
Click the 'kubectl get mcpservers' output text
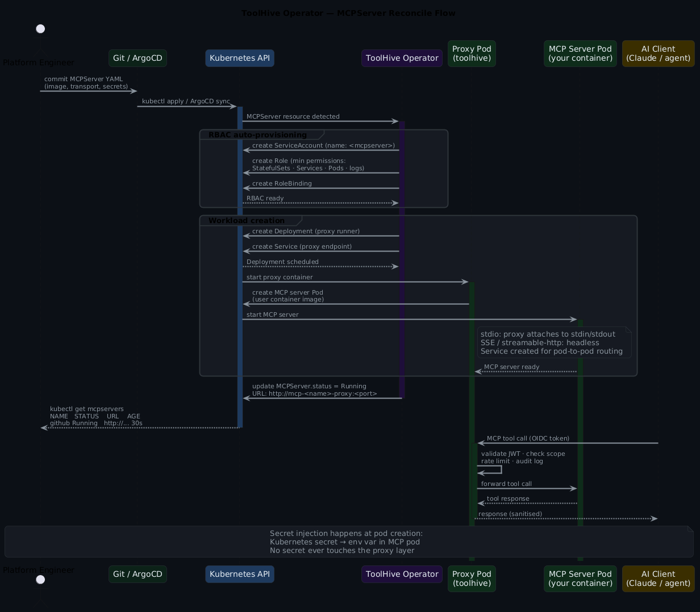(96, 416)
